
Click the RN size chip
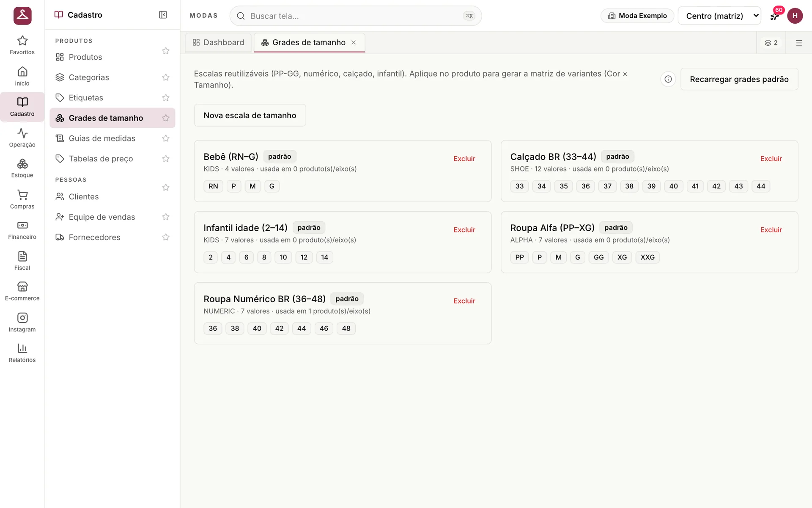(213, 186)
